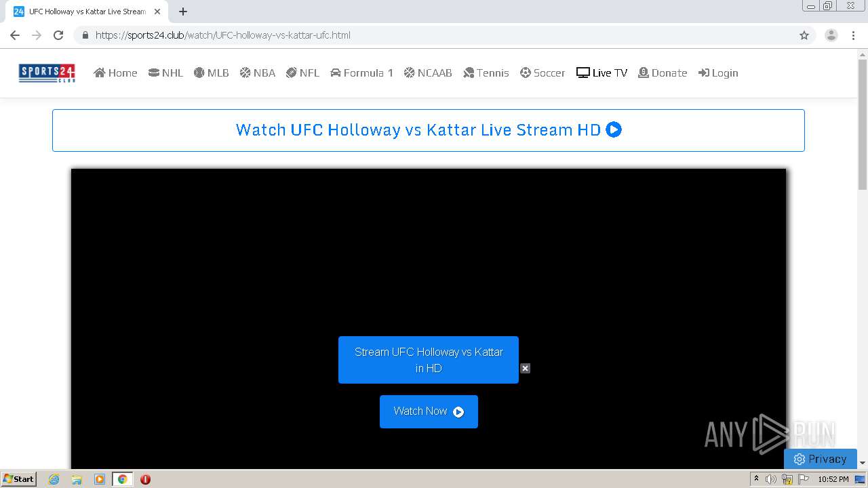Open the NBA section
This screenshot has height=488, width=868.
(x=257, y=73)
